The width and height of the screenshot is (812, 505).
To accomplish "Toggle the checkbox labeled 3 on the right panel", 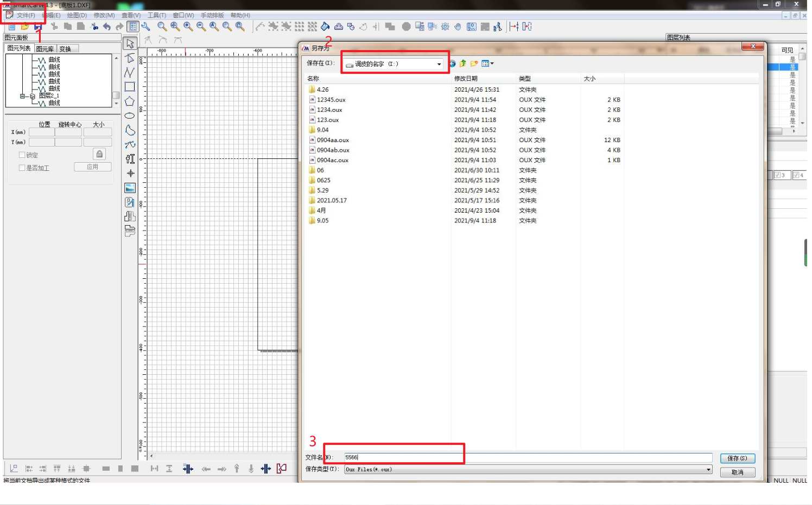I will 777,175.
